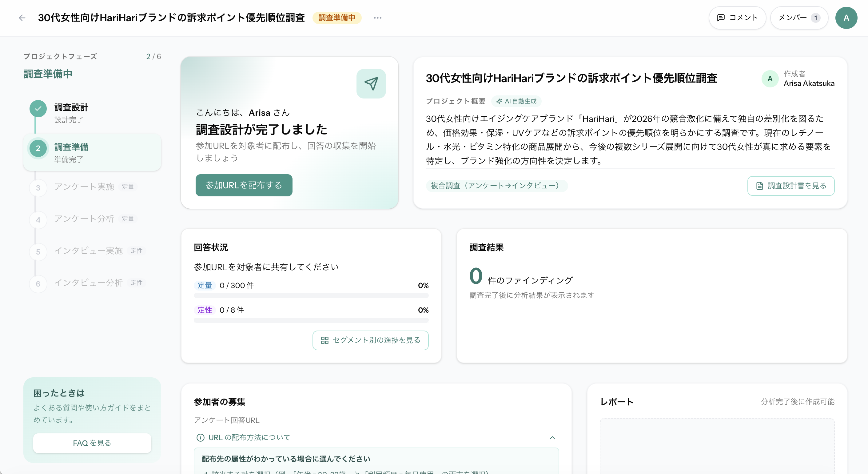
Task: Click the step 5 circle icon
Action: 38,252
